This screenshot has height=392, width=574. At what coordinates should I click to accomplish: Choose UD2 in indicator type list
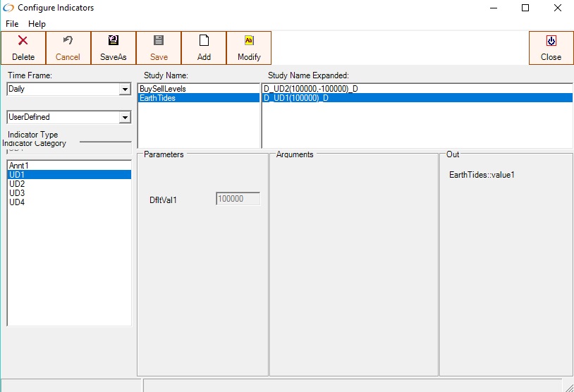pyautogui.click(x=17, y=184)
